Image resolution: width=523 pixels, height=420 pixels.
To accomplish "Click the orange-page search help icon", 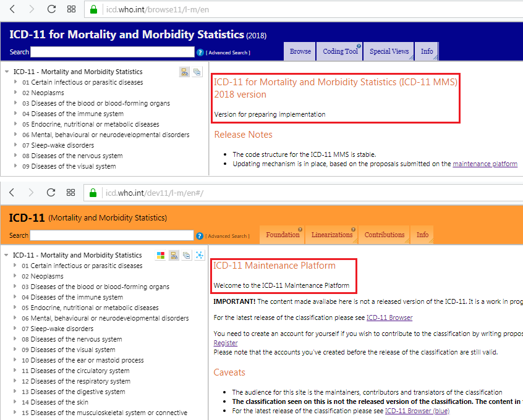I will tap(200, 236).
